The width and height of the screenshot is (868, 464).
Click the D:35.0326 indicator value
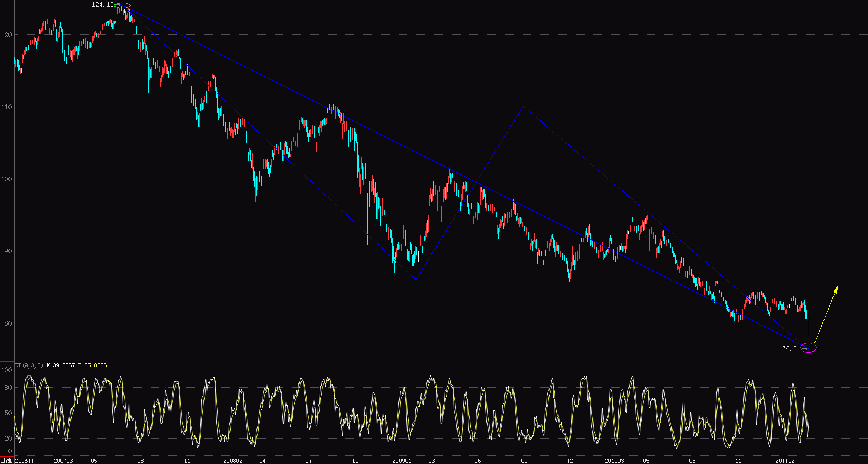tap(92, 365)
